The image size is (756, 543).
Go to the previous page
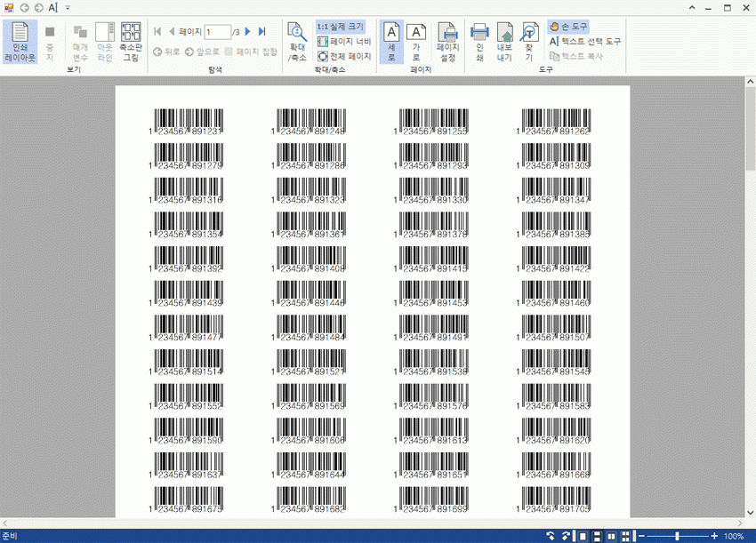[172, 32]
